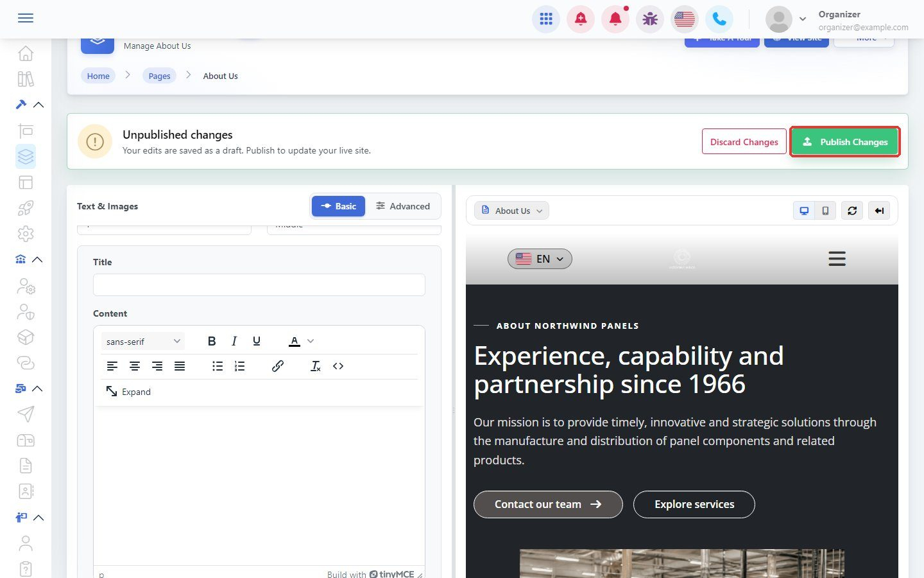Image resolution: width=924 pixels, height=578 pixels.
Task: Apply bold formatting in editor
Action: pyautogui.click(x=212, y=341)
